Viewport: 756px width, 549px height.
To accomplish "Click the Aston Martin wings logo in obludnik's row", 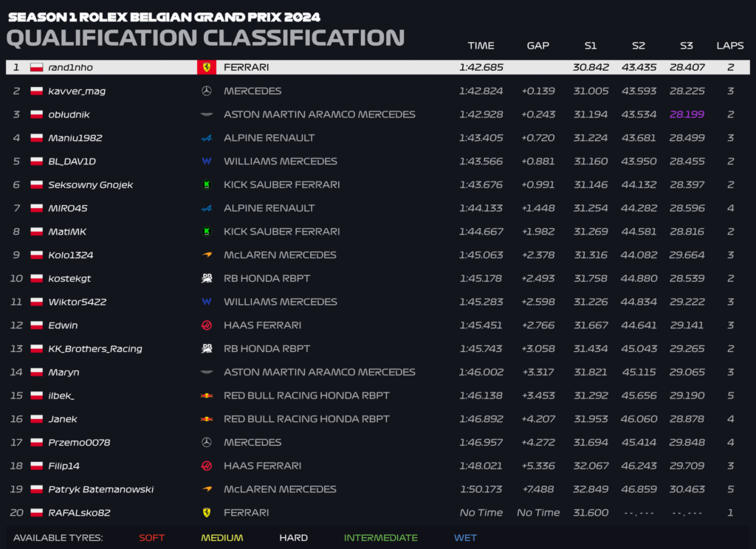I will pos(207,114).
